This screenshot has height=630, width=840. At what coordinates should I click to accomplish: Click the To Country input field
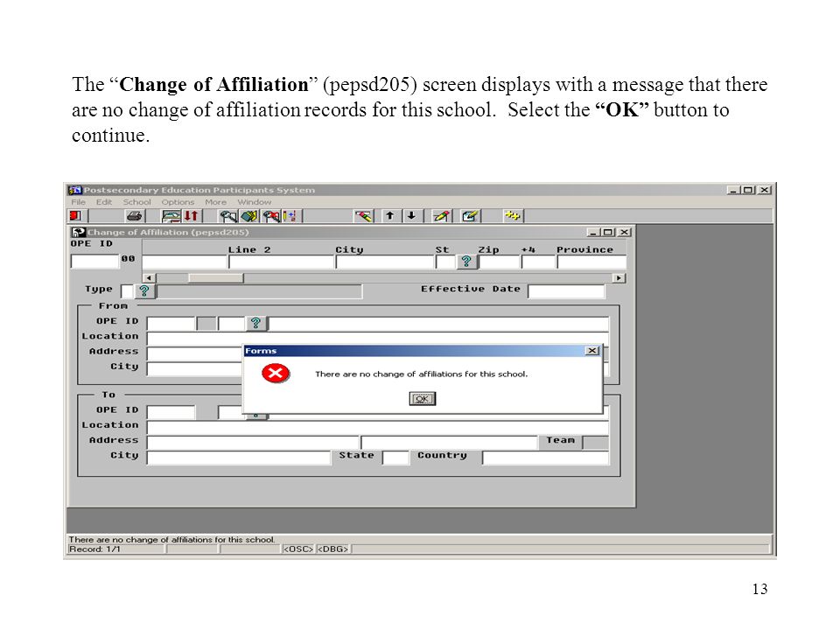click(x=545, y=458)
